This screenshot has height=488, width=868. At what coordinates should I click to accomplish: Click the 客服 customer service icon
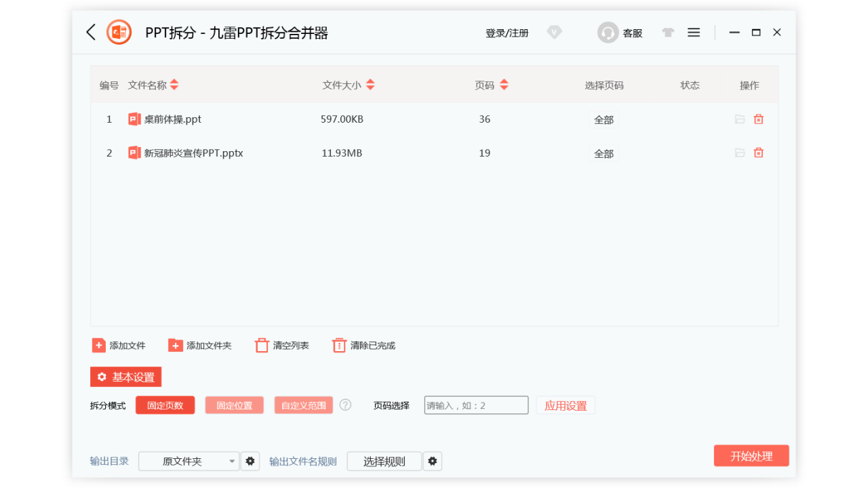(x=608, y=32)
